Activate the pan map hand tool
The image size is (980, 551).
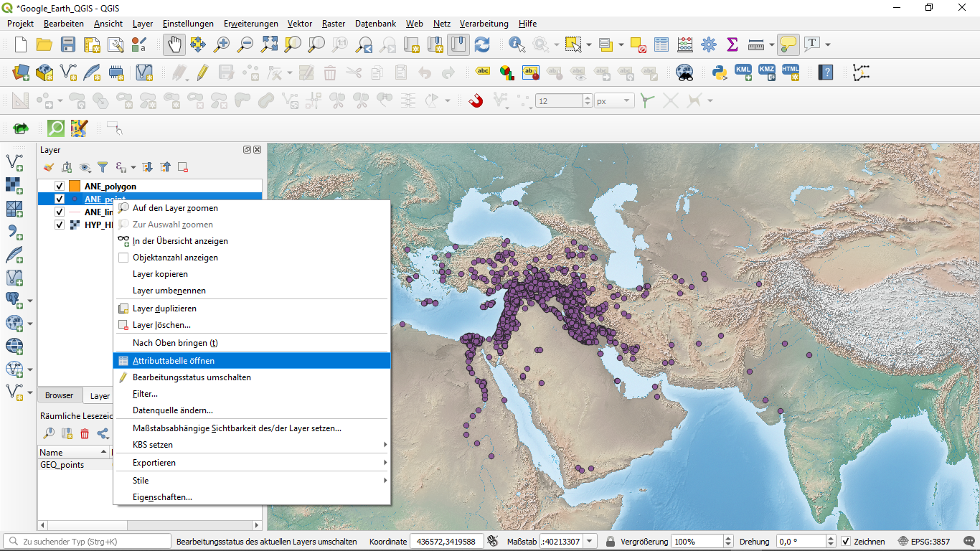tap(174, 44)
